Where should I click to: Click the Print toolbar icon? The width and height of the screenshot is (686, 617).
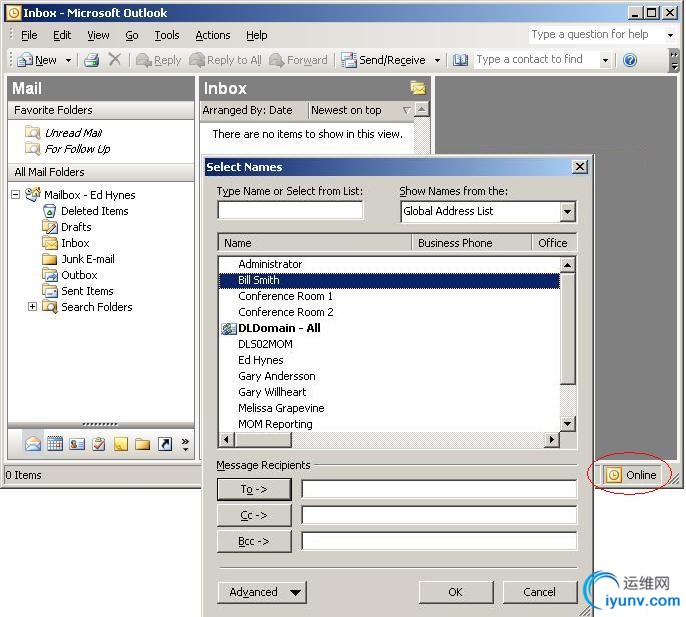pyautogui.click(x=91, y=60)
